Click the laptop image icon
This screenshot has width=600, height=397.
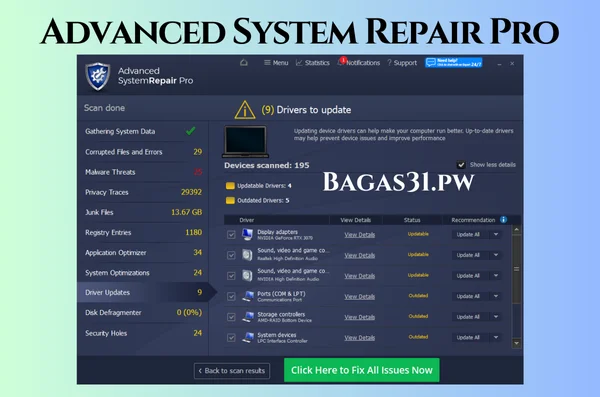(x=245, y=142)
